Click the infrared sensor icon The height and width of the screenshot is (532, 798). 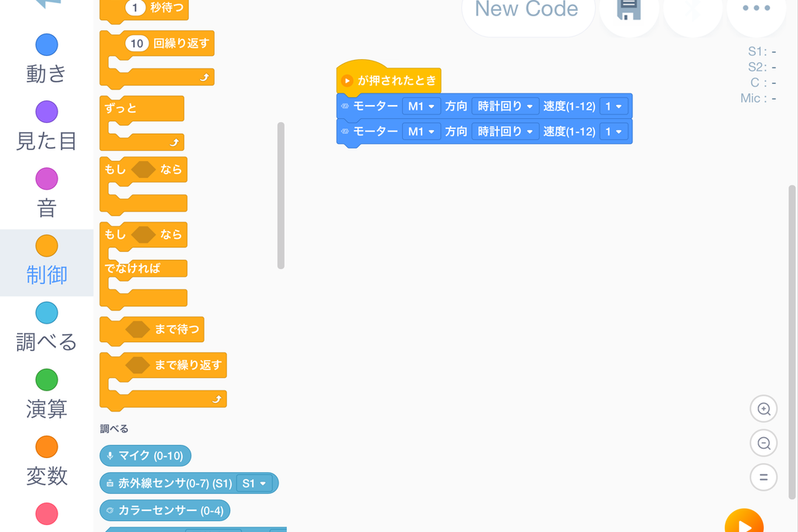[x=110, y=483]
